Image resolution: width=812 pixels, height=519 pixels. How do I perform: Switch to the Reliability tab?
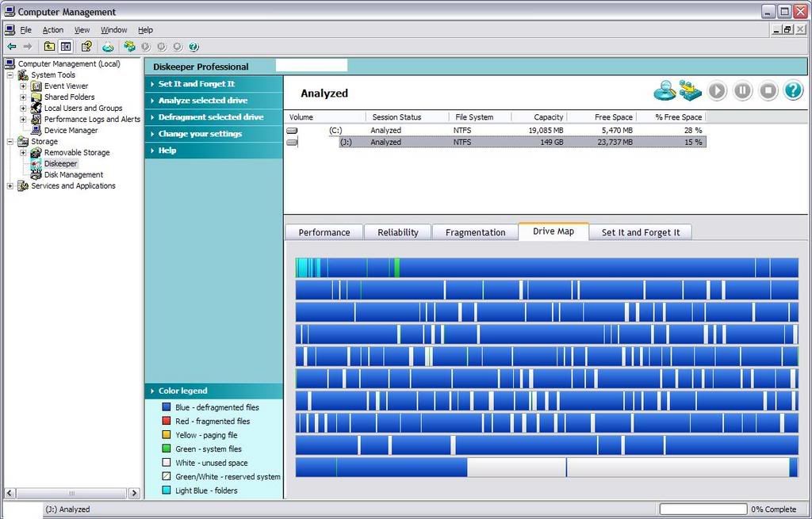pyautogui.click(x=398, y=232)
